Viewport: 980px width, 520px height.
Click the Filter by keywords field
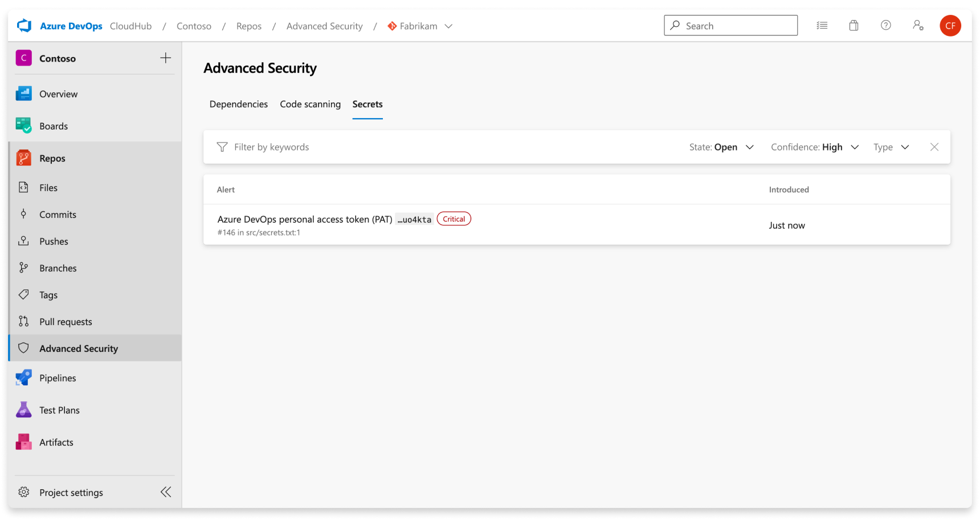coord(271,147)
